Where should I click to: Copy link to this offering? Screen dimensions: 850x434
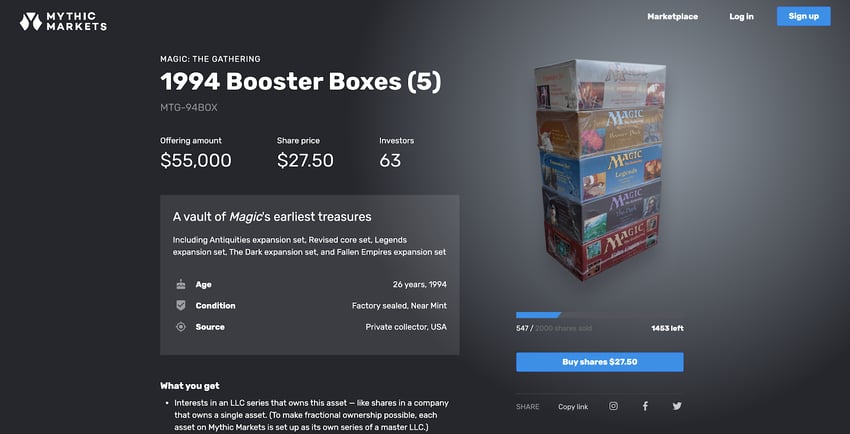click(x=573, y=406)
